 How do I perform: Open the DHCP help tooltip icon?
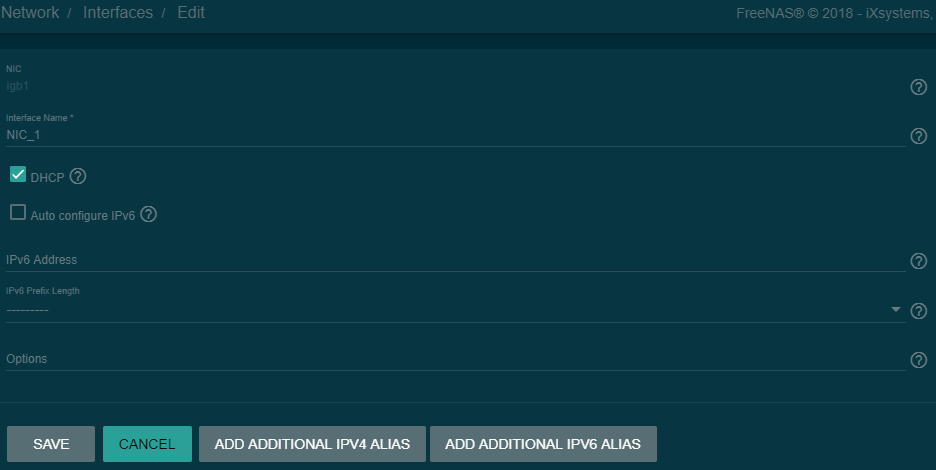pyautogui.click(x=78, y=176)
